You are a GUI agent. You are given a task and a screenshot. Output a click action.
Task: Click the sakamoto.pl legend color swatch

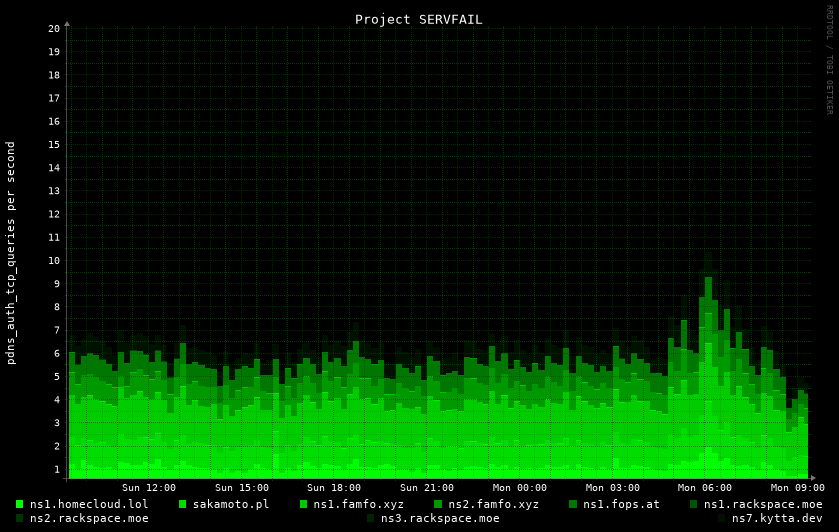pos(182,504)
